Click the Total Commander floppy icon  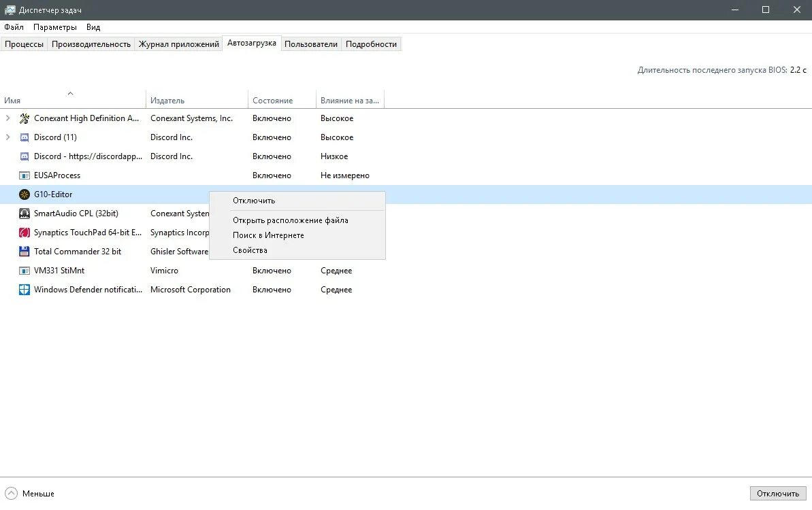25,252
